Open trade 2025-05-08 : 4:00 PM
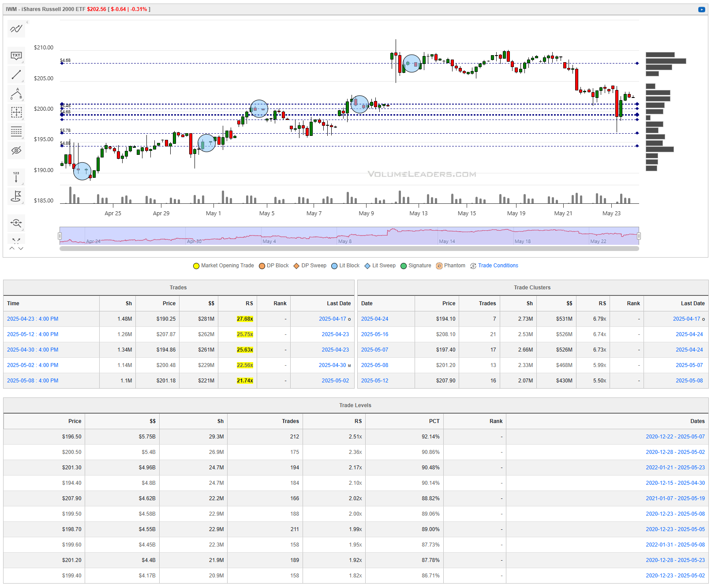The height and width of the screenshot is (588, 711). coord(33,381)
